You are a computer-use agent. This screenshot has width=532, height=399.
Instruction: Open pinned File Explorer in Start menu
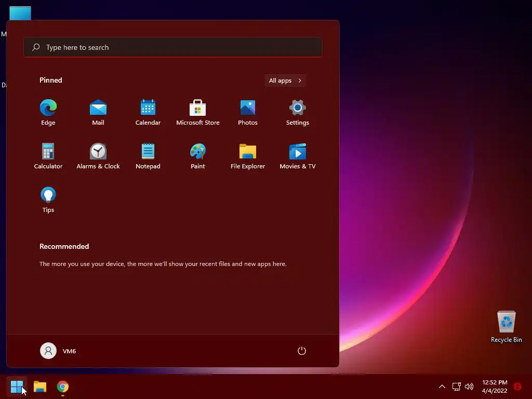(x=248, y=156)
